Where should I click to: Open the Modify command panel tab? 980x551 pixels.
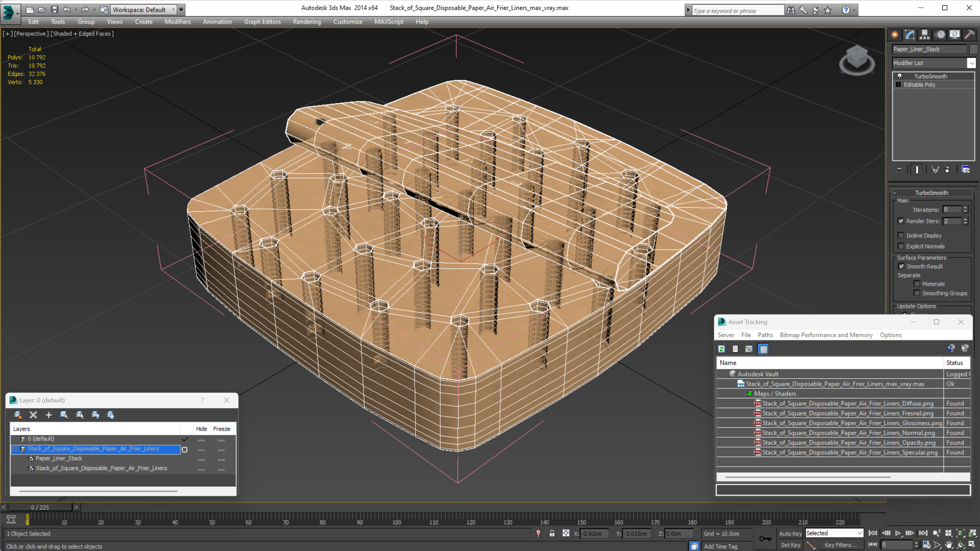click(909, 35)
